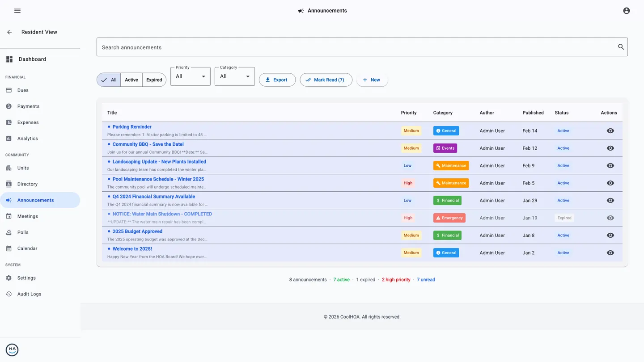Image resolution: width=644 pixels, height=362 pixels.
Task: Click the Feb 14 published date
Action: click(x=530, y=131)
